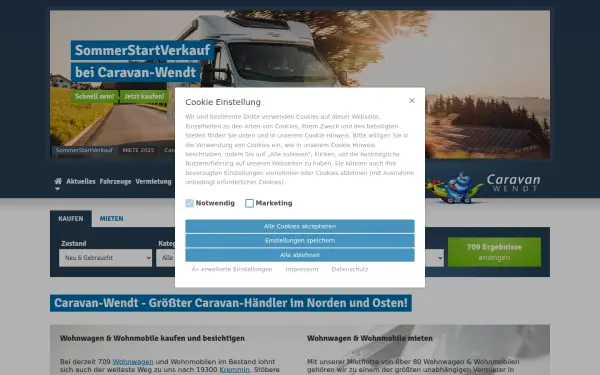Switch to the KAUFEN tab
The image size is (600, 375).
click(x=71, y=218)
